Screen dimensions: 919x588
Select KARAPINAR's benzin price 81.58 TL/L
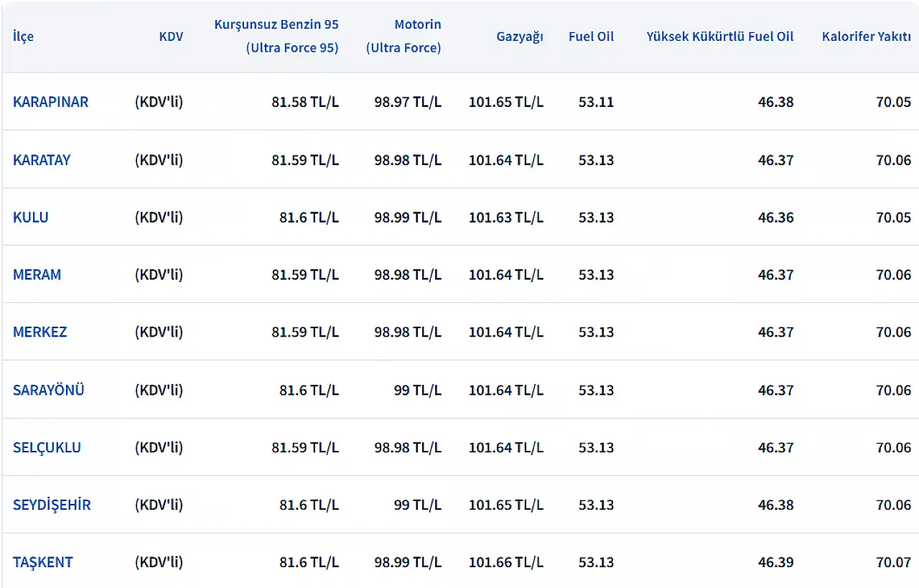point(305,102)
